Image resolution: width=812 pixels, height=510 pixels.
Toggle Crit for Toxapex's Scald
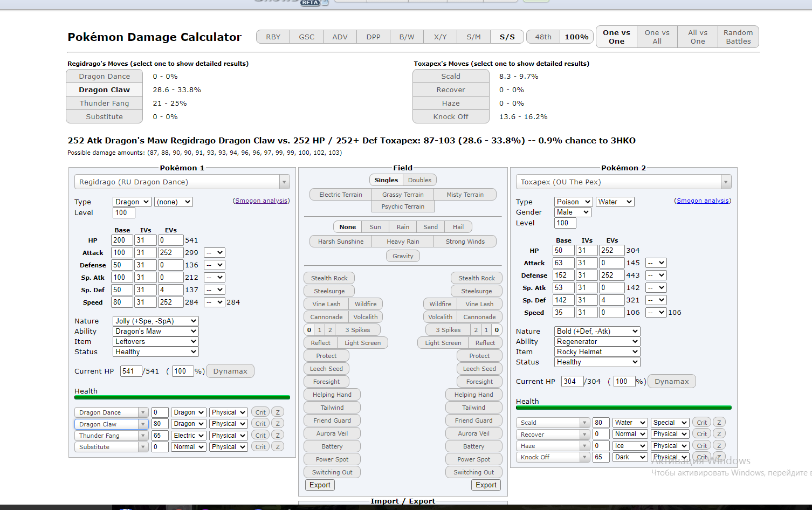[702, 423]
